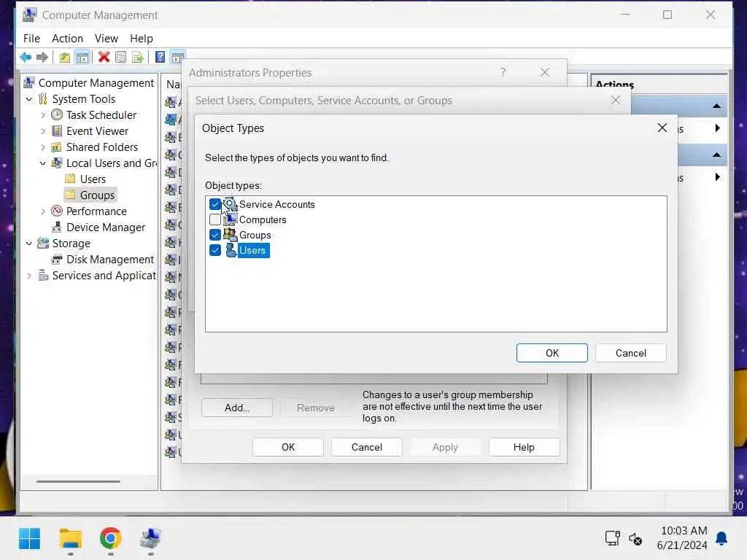This screenshot has height=560, width=747.
Task: Collapse Local Users and Groups node
Action: point(43,163)
